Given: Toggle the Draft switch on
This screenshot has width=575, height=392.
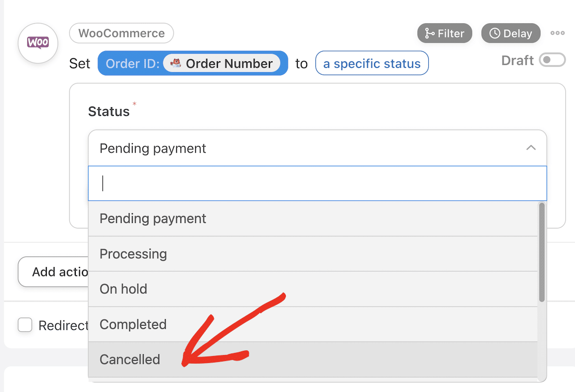Looking at the screenshot, I should tap(552, 60).
